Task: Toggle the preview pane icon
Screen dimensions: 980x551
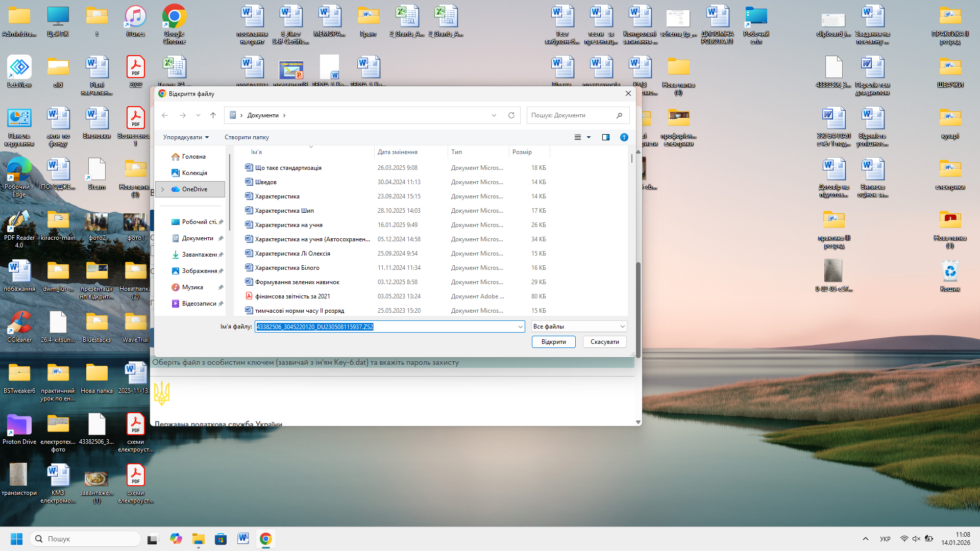Action: 606,137
